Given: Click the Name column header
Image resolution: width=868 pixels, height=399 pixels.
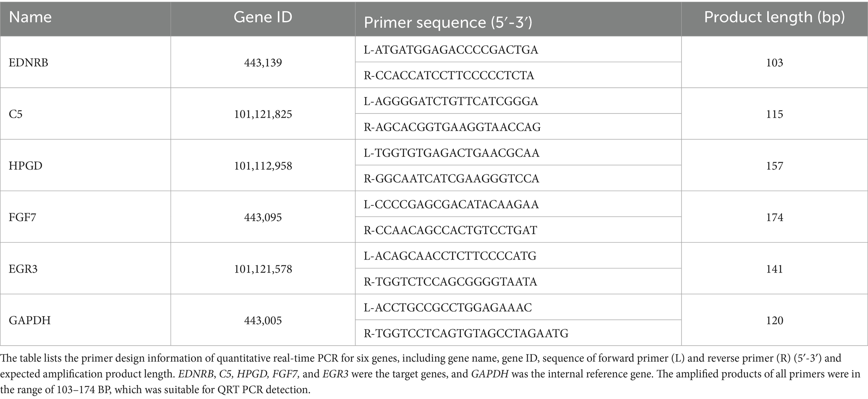Looking at the screenshot, I should click(30, 18).
